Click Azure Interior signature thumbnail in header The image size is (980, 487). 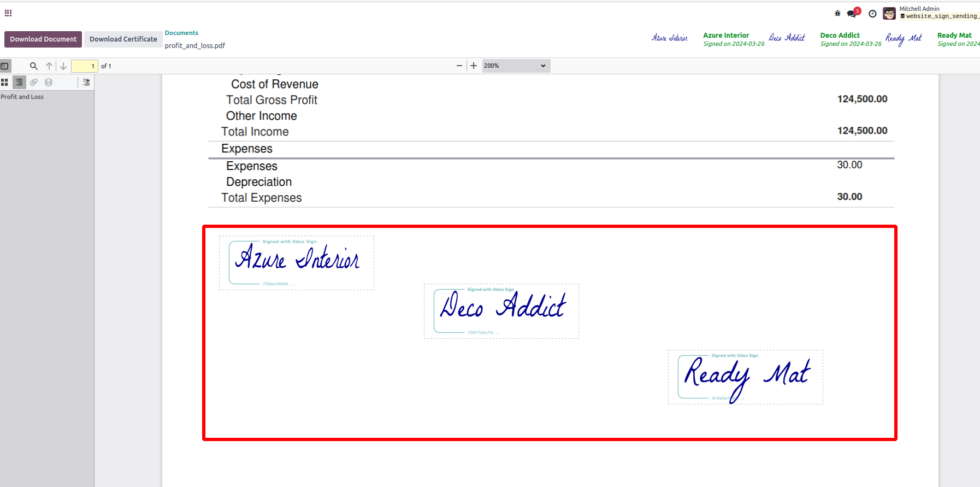coord(670,38)
